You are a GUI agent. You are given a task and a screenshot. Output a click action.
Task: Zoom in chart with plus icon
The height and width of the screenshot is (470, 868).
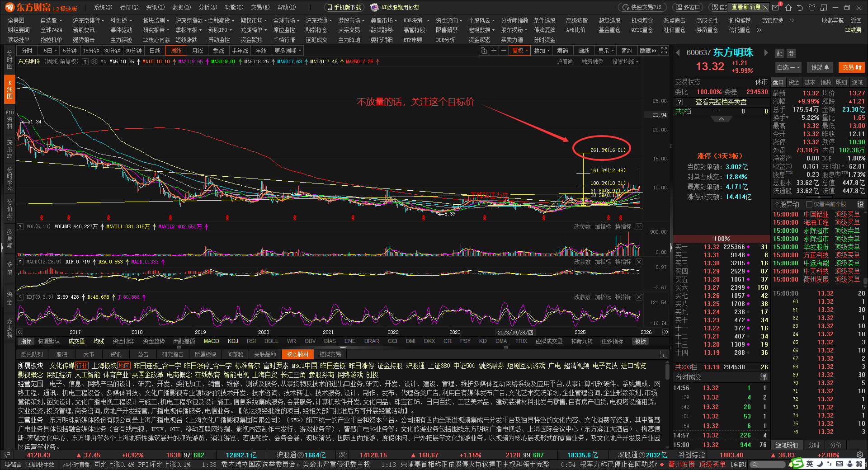tap(494, 51)
